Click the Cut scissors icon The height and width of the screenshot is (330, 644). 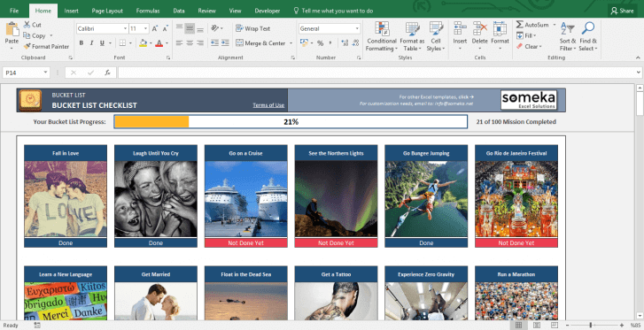[27, 25]
